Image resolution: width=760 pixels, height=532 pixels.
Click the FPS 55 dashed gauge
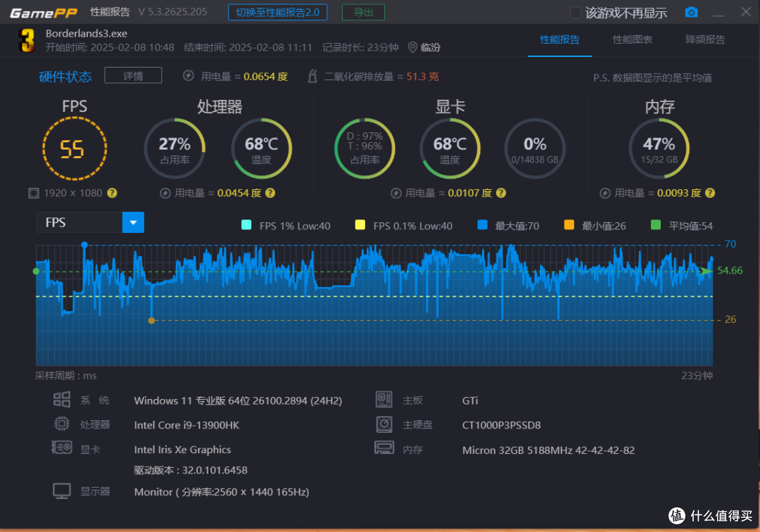[x=74, y=148]
